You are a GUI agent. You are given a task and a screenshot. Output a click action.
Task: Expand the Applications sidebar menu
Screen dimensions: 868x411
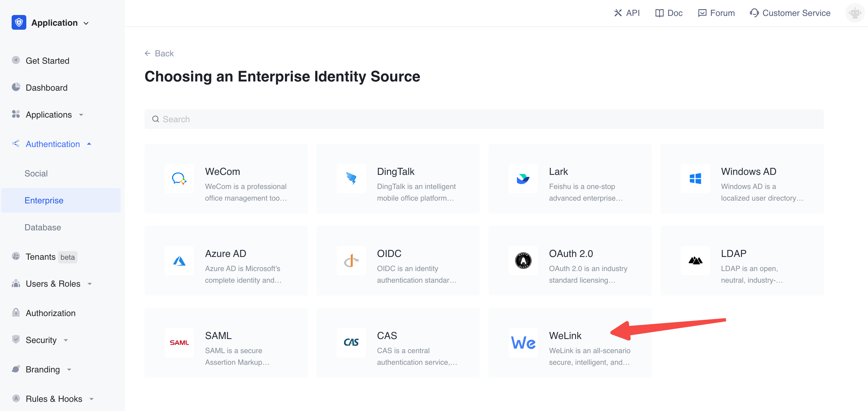tap(49, 115)
